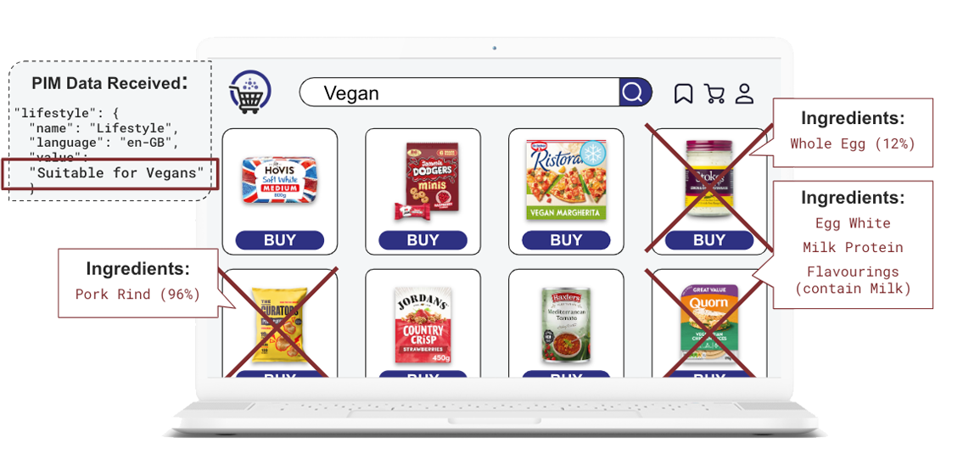Open the shopping cart icon

pyautogui.click(x=714, y=93)
